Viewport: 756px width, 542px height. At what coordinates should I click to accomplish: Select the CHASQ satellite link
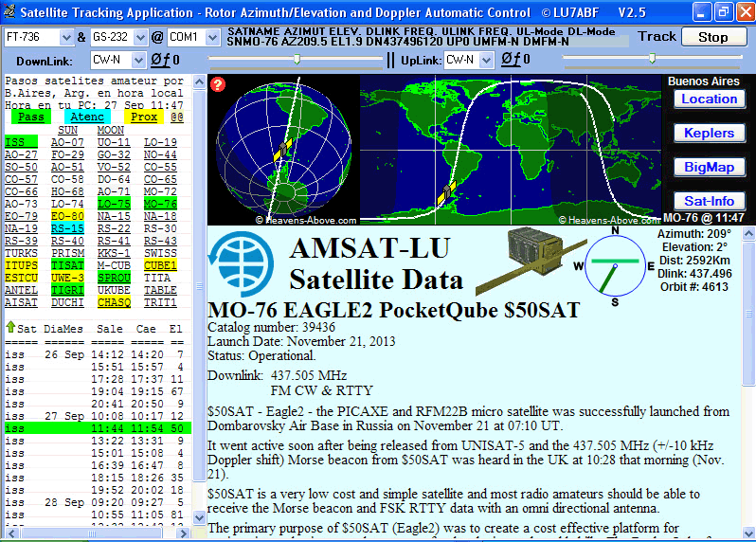pyautogui.click(x=114, y=302)
